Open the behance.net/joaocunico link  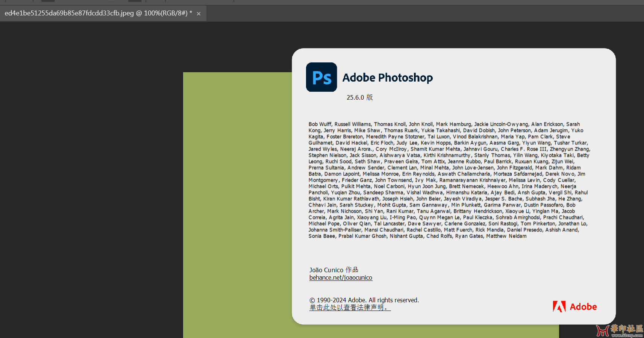pyautogui.click(x=341, y=277)
